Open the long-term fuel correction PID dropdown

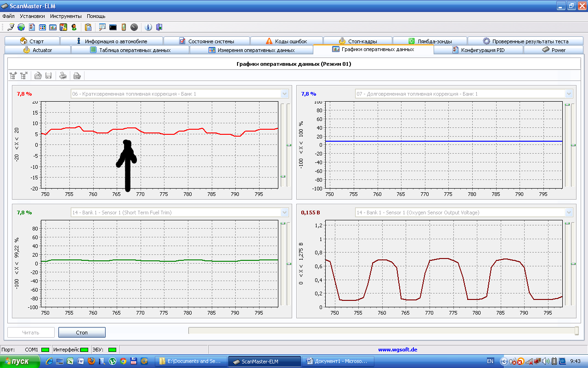point(569,94)
